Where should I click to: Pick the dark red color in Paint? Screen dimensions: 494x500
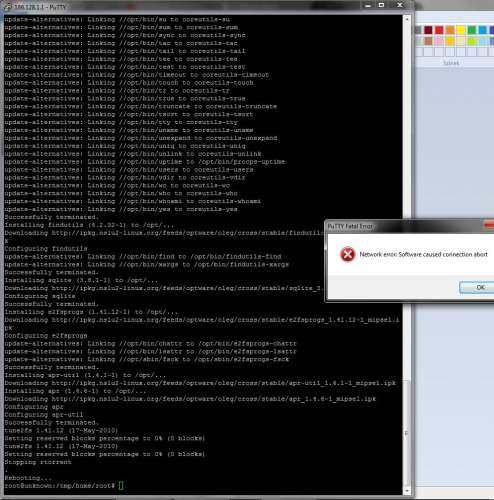tap(428, 30)
